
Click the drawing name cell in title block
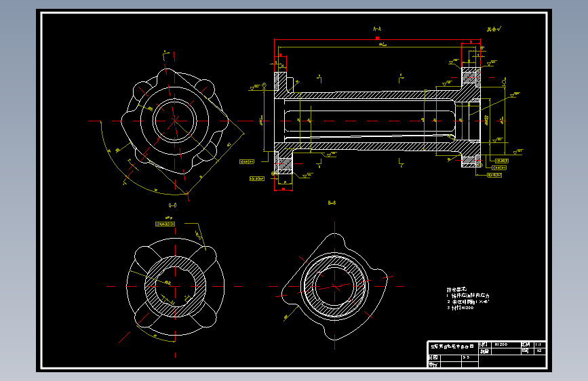[453, 347]
